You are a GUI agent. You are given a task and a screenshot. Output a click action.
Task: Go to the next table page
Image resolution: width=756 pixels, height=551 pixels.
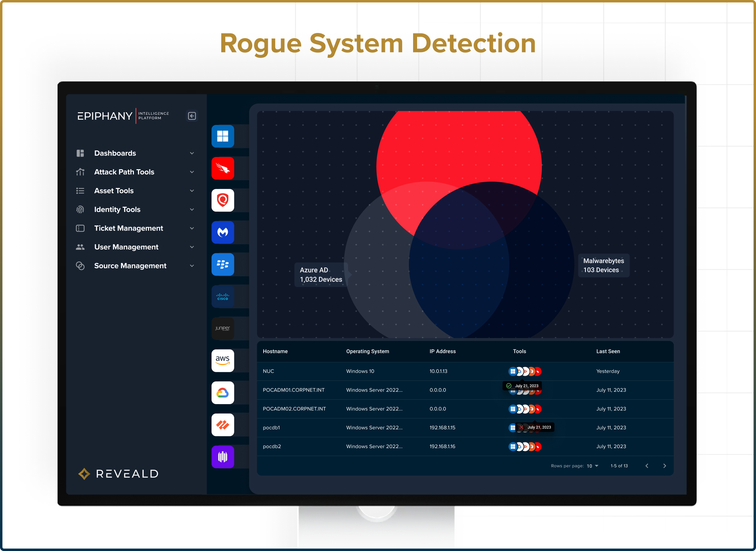[664, 466]
